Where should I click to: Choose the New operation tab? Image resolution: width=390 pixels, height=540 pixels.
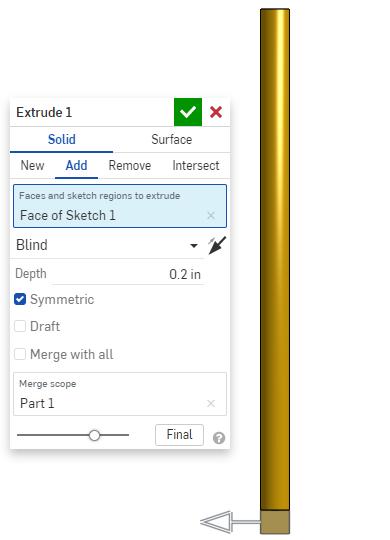(x=32, y=166)
